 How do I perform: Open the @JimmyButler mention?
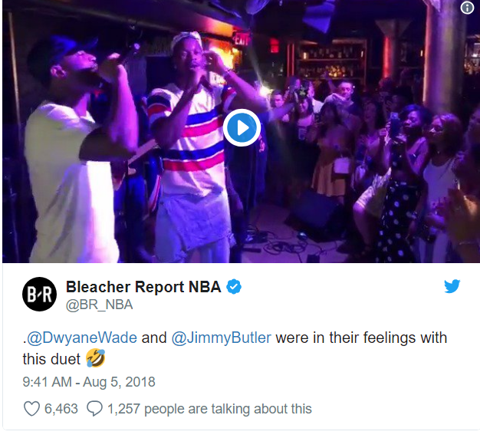point(222,338)
